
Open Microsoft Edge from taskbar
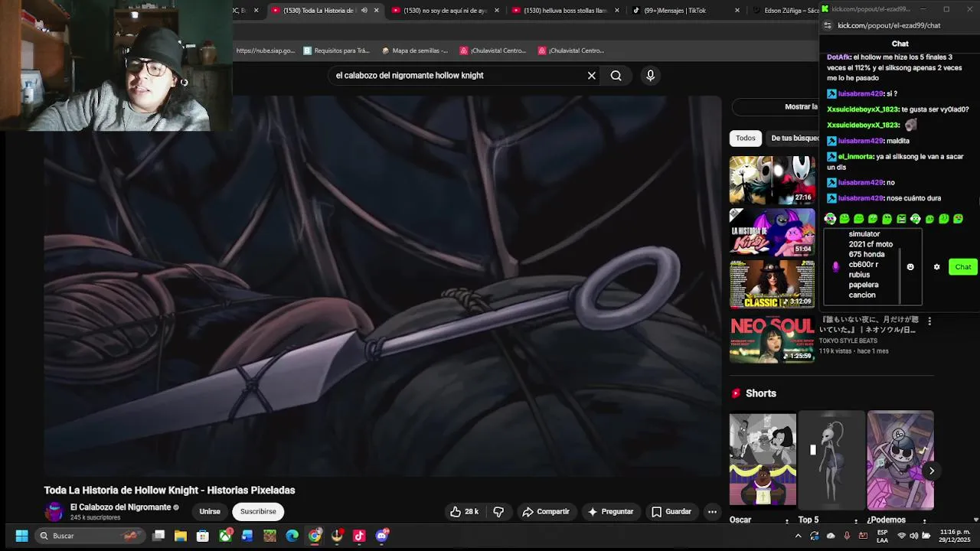pos(292,536)
